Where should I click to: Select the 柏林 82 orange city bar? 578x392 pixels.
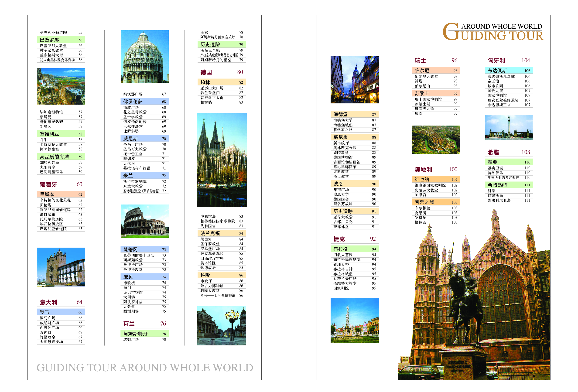click(221, 82)
